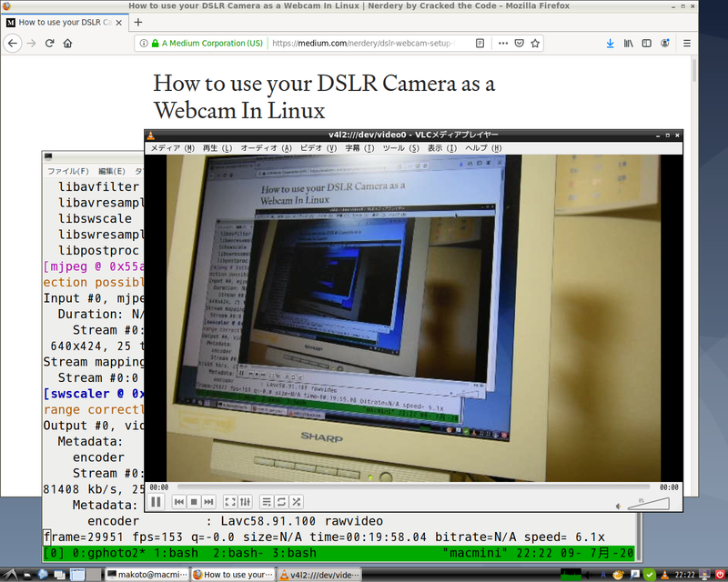
Task: Click VLC playback seek bar
Action: tap(413, 487)
